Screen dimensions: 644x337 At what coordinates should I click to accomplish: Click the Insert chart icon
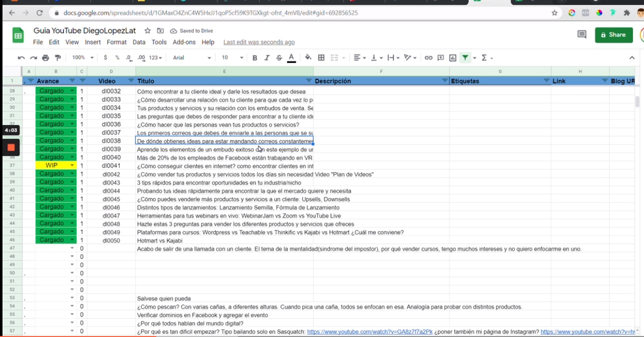(453, 58)
